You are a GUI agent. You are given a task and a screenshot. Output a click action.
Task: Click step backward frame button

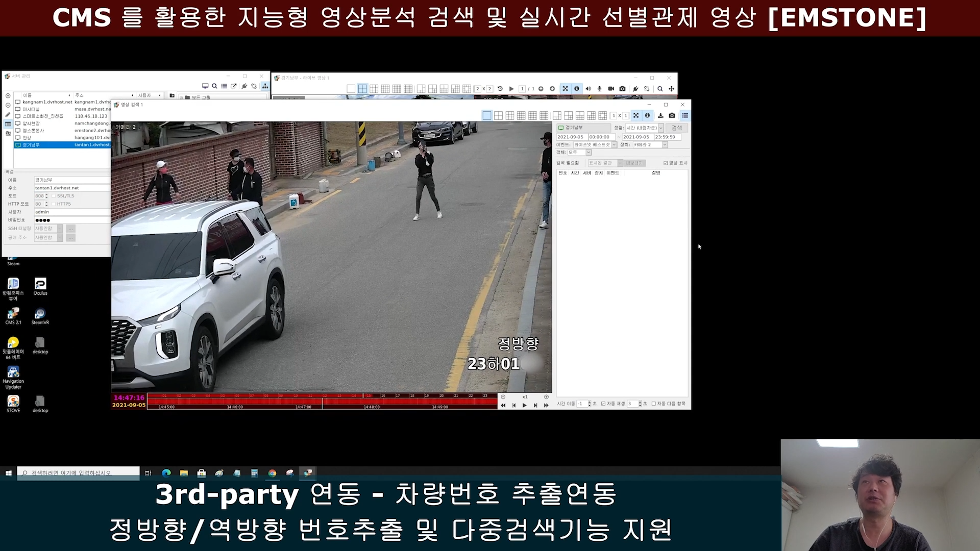point(513,406)
